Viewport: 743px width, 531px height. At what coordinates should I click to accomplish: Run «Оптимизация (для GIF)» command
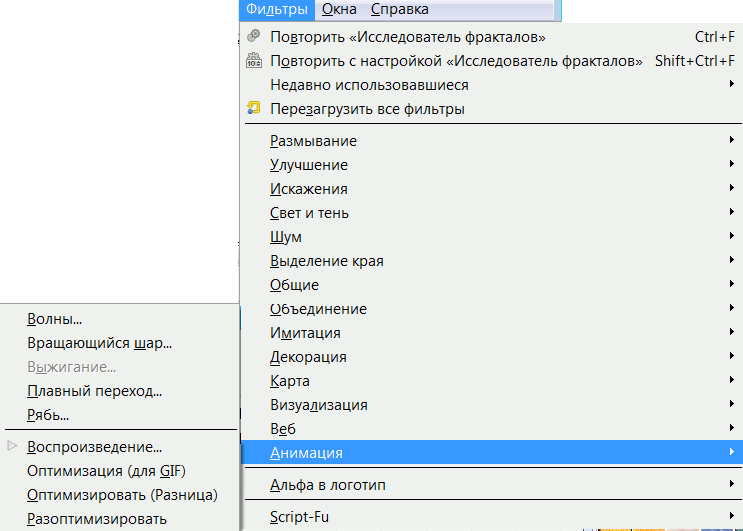[x=107, y=471]
